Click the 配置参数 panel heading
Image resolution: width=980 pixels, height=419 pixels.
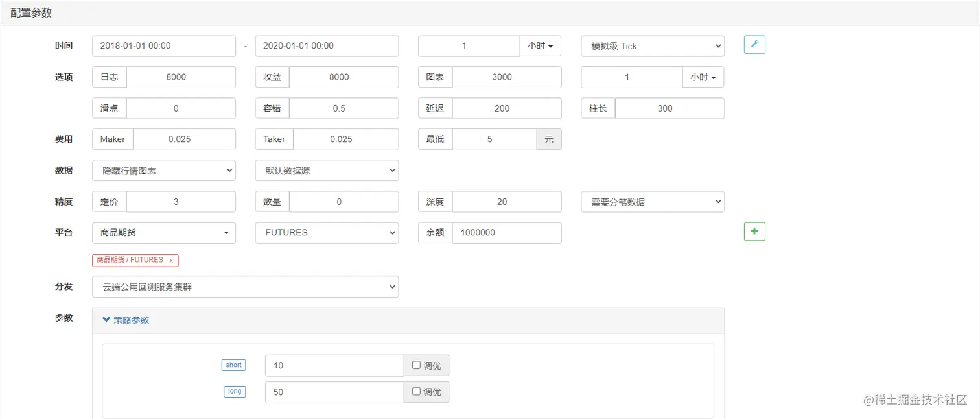(31, 13)
